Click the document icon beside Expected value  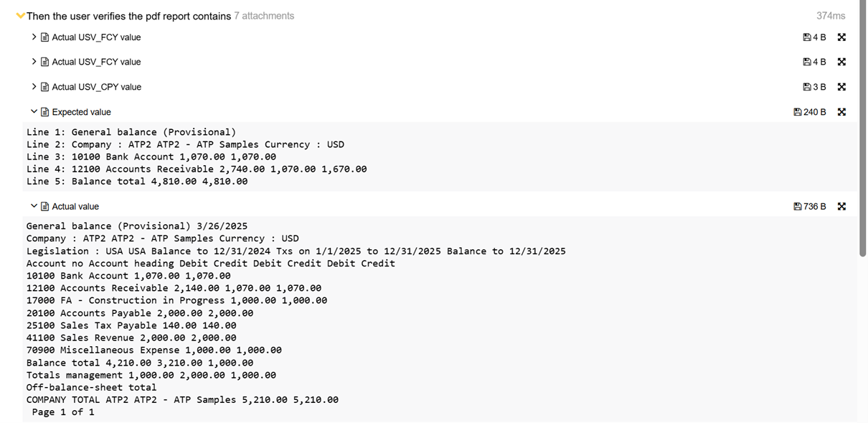(x=45, y=112)
